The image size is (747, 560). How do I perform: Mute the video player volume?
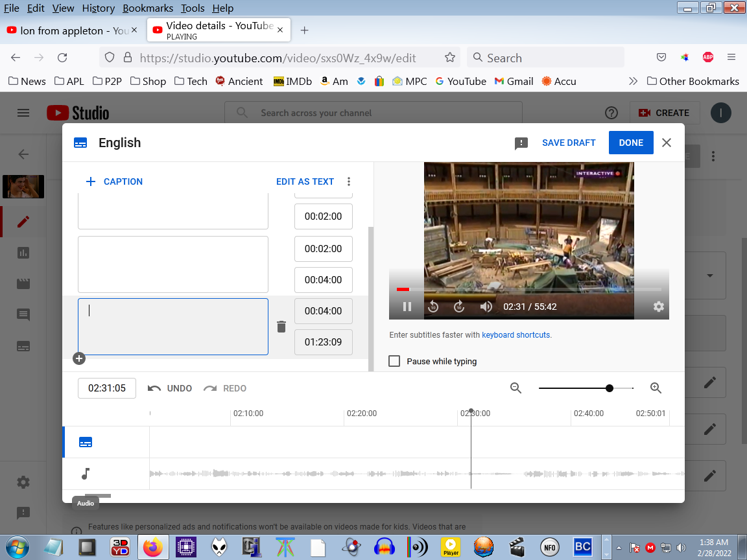pyautogui.click(x=486, y=307)
